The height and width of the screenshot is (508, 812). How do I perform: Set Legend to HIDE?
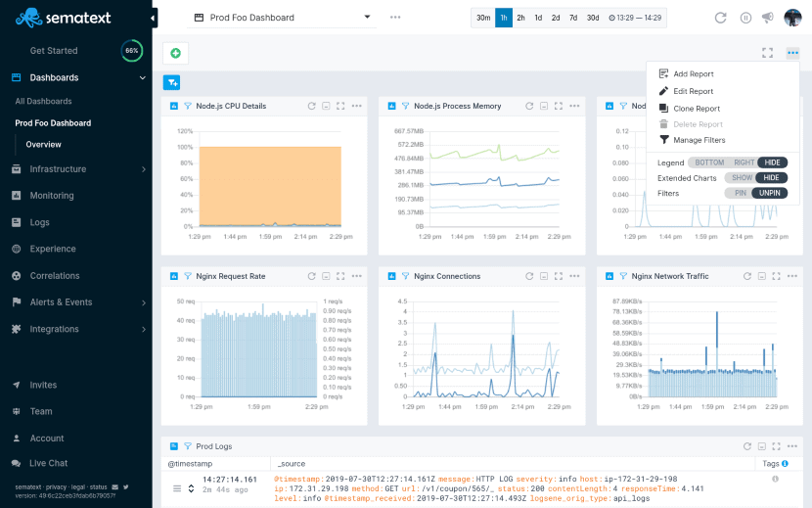coord(772,162)
